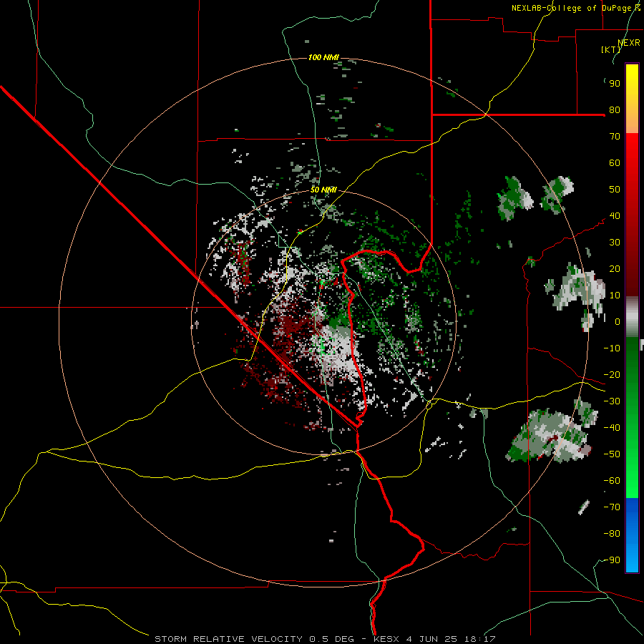
Task: Click the -80 value on the velocity scale
Action: pos(612,534)
